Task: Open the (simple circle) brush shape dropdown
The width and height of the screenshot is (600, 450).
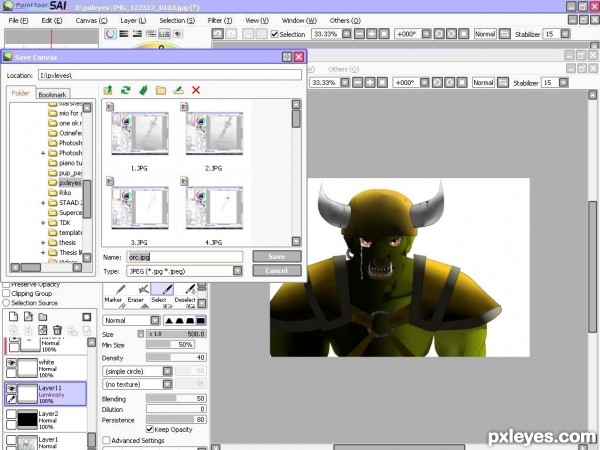Action: (x=167, y=371)
